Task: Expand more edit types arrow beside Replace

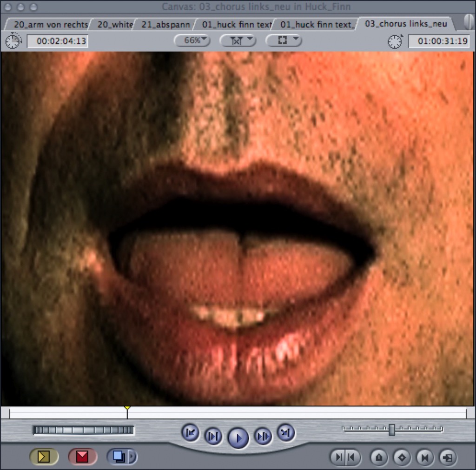Action: coord(132,457)
